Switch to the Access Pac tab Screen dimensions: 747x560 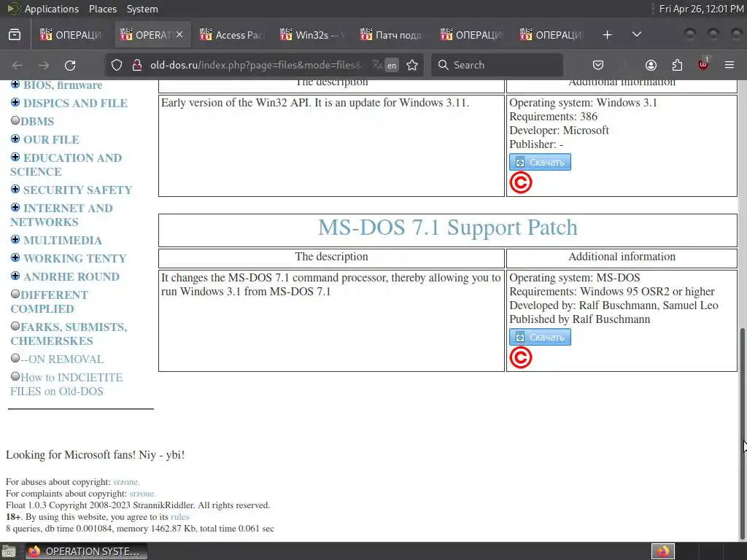click(x=231, y=35)
